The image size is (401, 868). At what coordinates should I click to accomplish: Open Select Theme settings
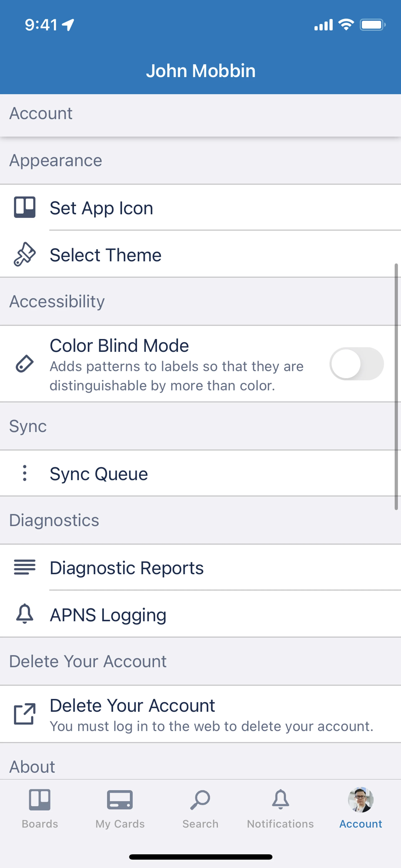pyautogui.click(x=105, y=255)
